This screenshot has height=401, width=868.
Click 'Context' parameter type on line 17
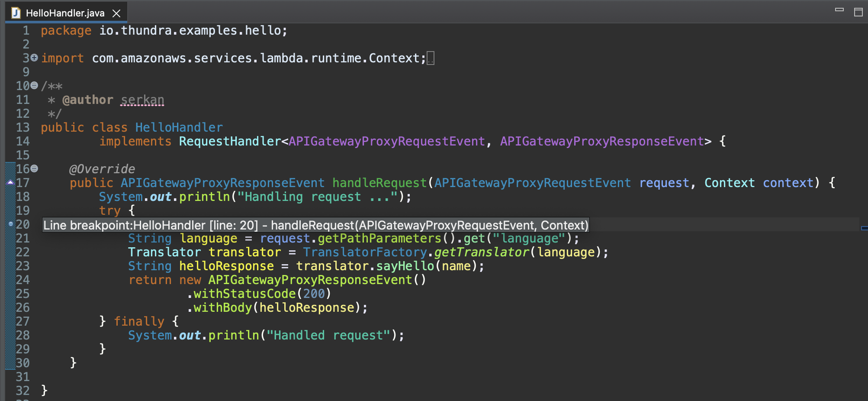coord(730,183)
